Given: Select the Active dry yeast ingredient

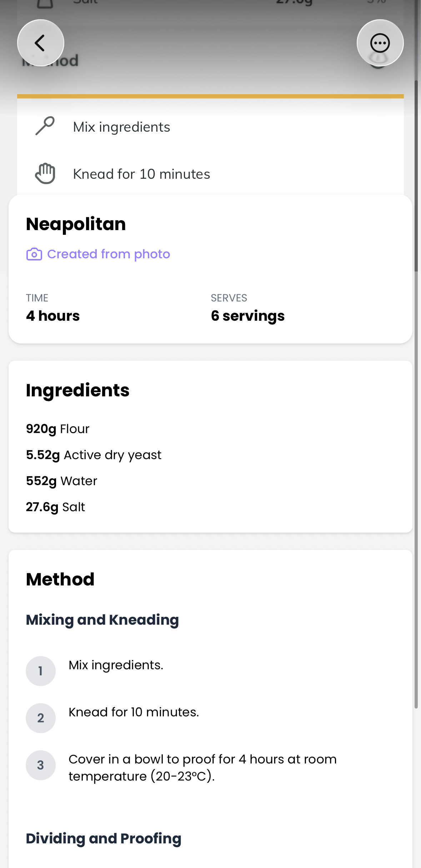Looking at the screenshot, I should [x=94, y=455].
